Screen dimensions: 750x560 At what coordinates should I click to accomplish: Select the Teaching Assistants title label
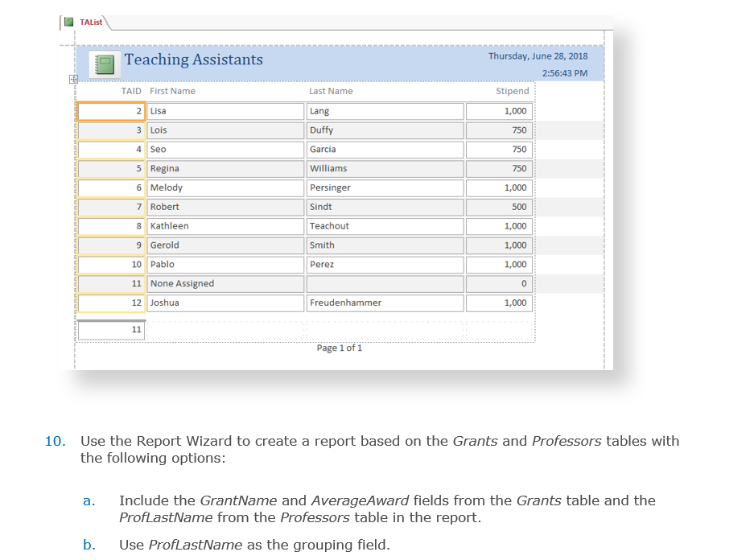pyautogui.click(x=193, y=60)
